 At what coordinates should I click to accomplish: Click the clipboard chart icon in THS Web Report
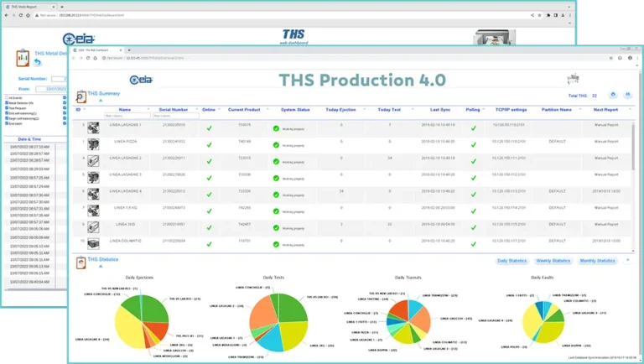[23, 58]
